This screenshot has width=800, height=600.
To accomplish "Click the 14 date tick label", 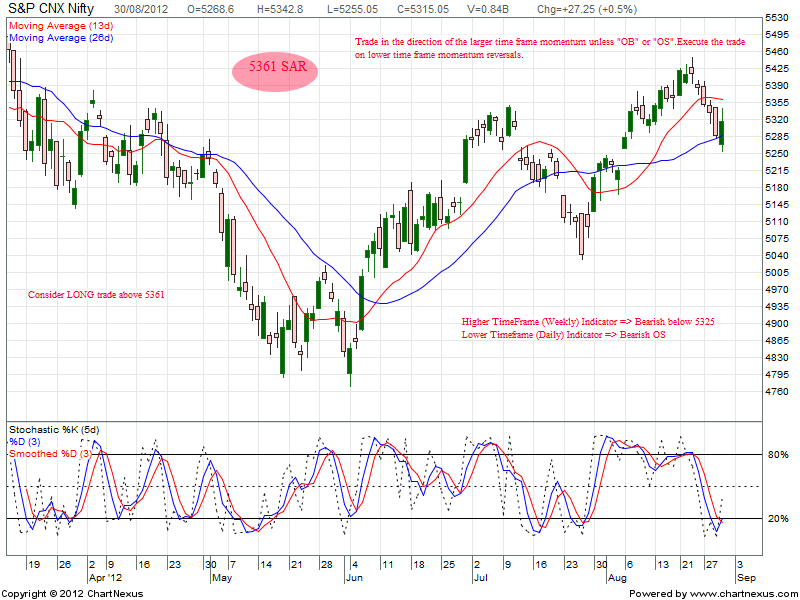I will click(x=265, y=565).
